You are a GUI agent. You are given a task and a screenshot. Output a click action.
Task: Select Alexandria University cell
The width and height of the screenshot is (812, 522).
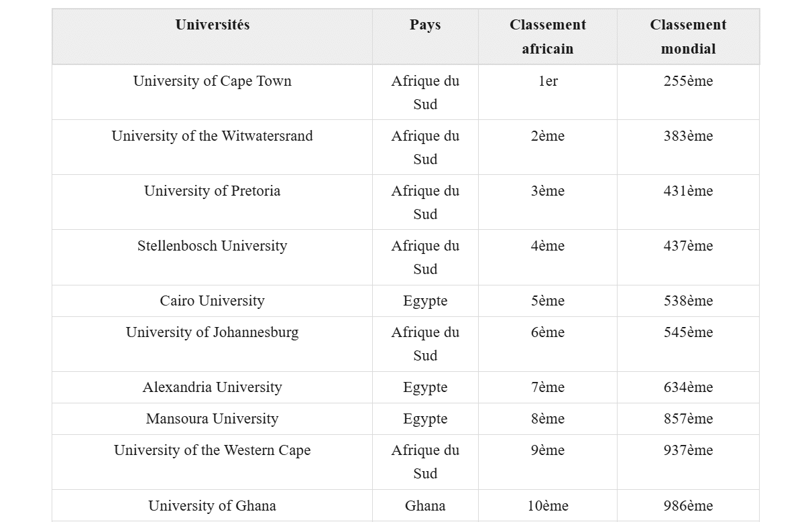tap(213, 387)
